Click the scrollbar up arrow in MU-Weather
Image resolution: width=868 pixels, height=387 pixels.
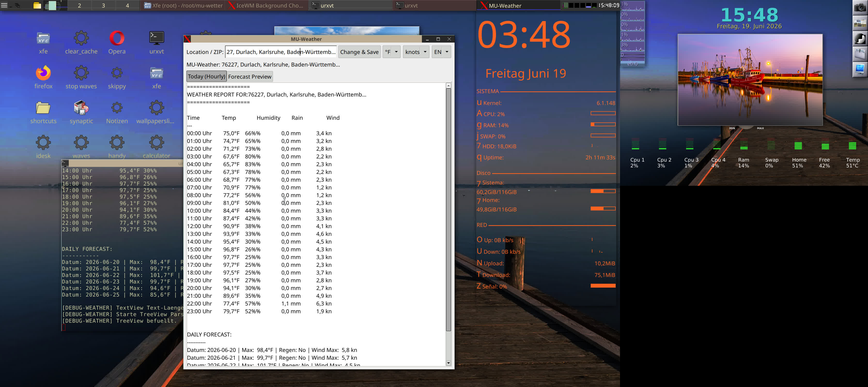448,85
